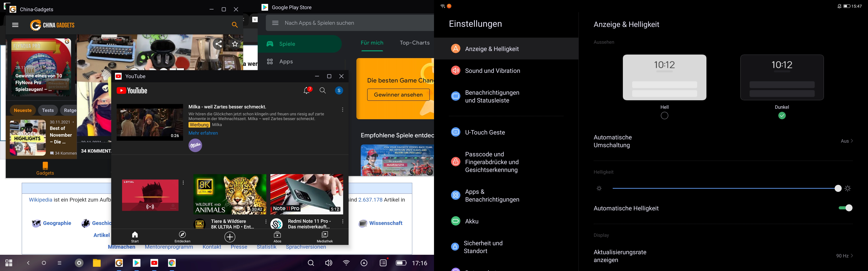Switch to YouTube Abos tab

(277, 237)
